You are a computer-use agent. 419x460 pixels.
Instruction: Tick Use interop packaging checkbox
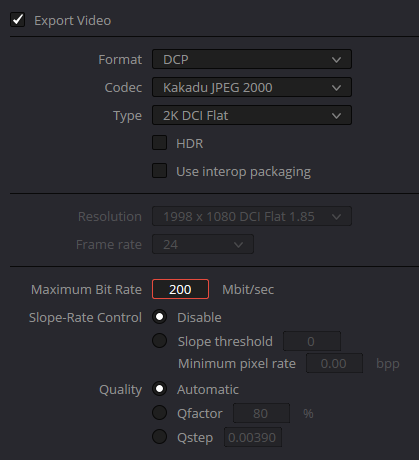[159, 171]
